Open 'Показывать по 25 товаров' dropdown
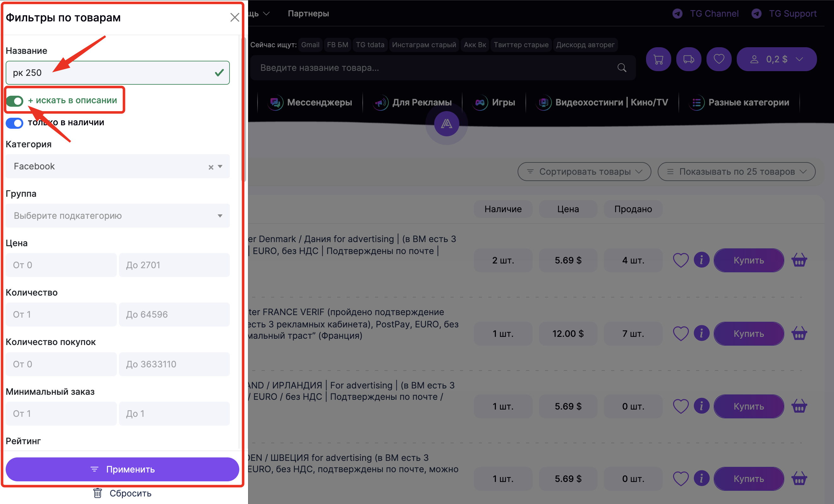This screenshot has width=834, height=504. point(736,172)
